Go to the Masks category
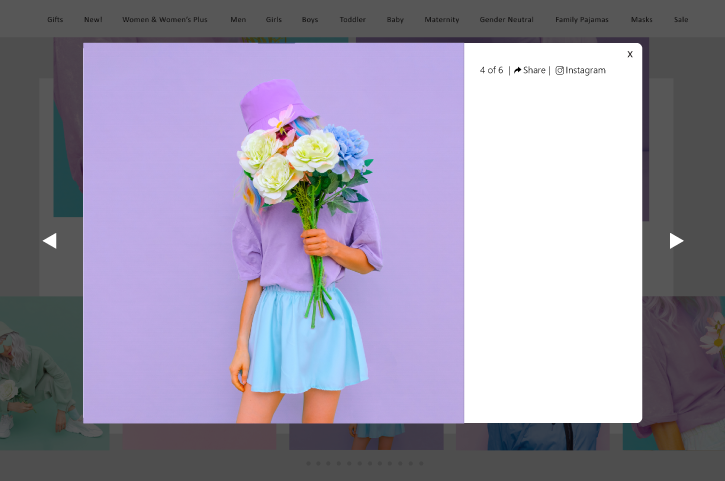 pyautogui.click(x=641, y=19)
